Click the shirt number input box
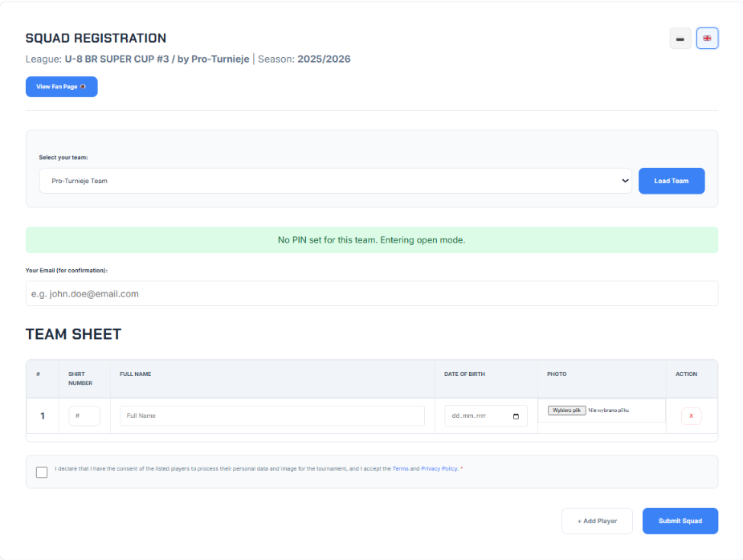This screenshot has width=743, height=560. pyautogui.click(x=84, y=416)
